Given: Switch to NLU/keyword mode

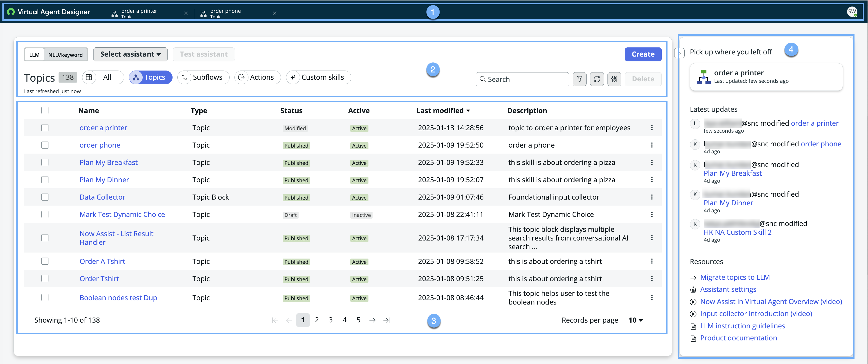Looking at the screenshot, I should click(x=65, y=55).
